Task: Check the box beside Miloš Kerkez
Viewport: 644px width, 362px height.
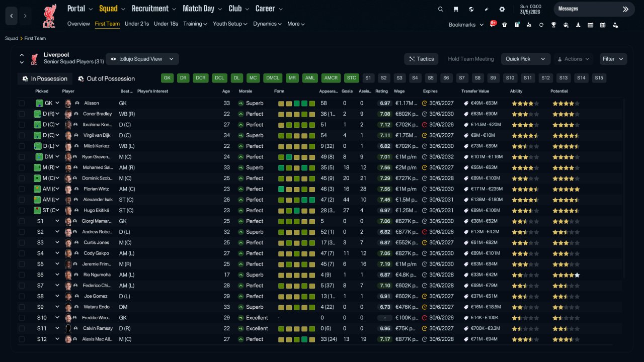Action: tap(22, 146)
